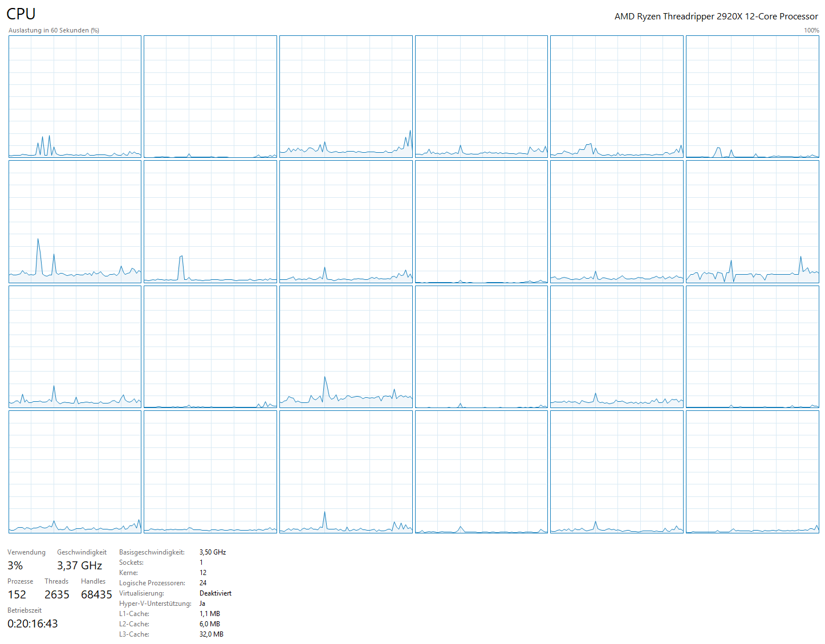Click the first logical processor graph
Image resolution: width=825 pixels, height=644 pixels.
pos(74,96)
